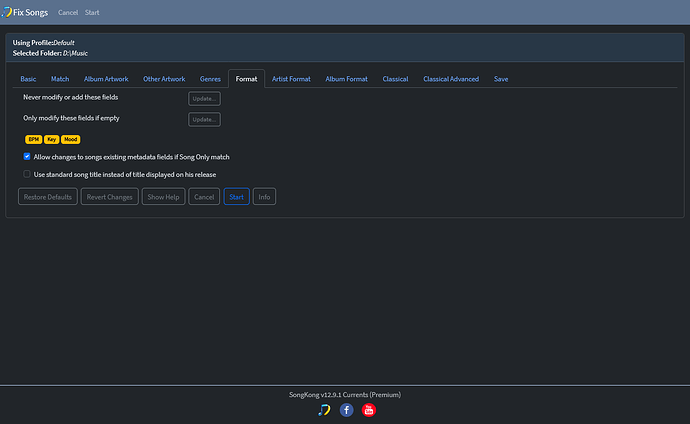690x424 pixels.
Task: Click the Cancel button beside Show Help
Action: click(x=204, y=197)
